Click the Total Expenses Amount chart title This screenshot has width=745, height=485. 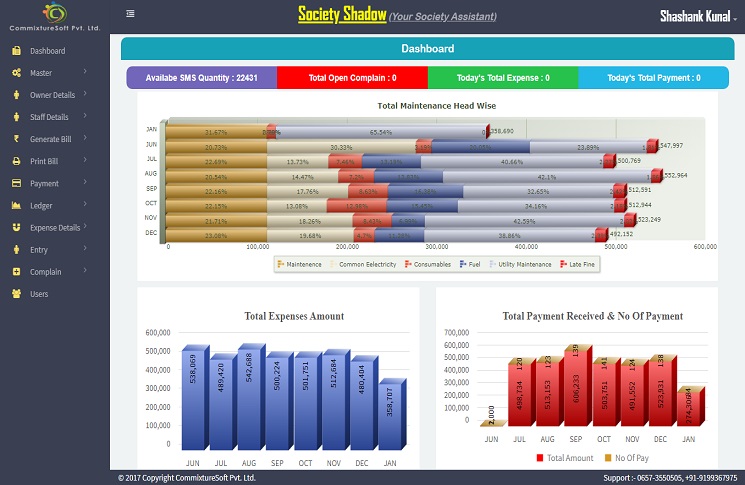(x=294, y=316)
